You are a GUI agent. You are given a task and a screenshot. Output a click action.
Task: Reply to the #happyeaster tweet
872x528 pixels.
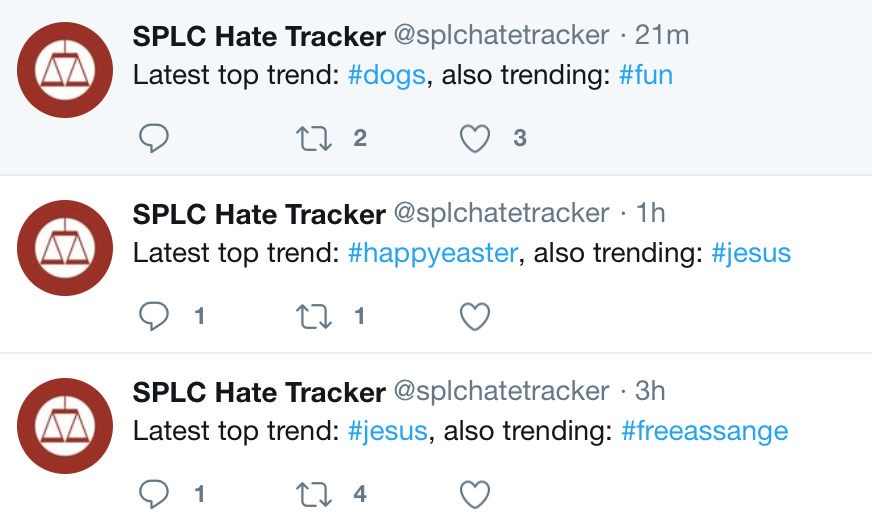[153, 317]
